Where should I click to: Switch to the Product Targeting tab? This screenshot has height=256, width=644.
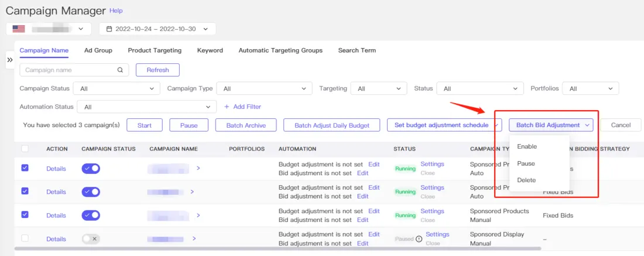[x=155, y=50]
